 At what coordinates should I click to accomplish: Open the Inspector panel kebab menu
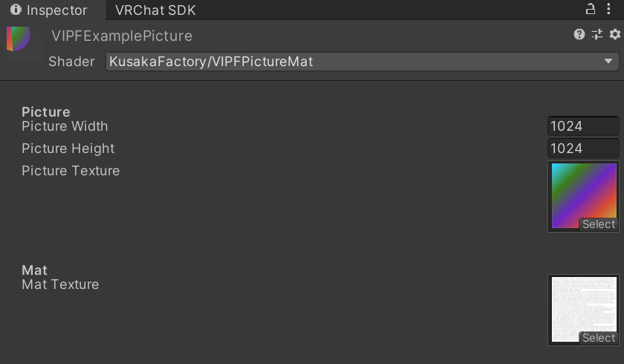point(609,10)
